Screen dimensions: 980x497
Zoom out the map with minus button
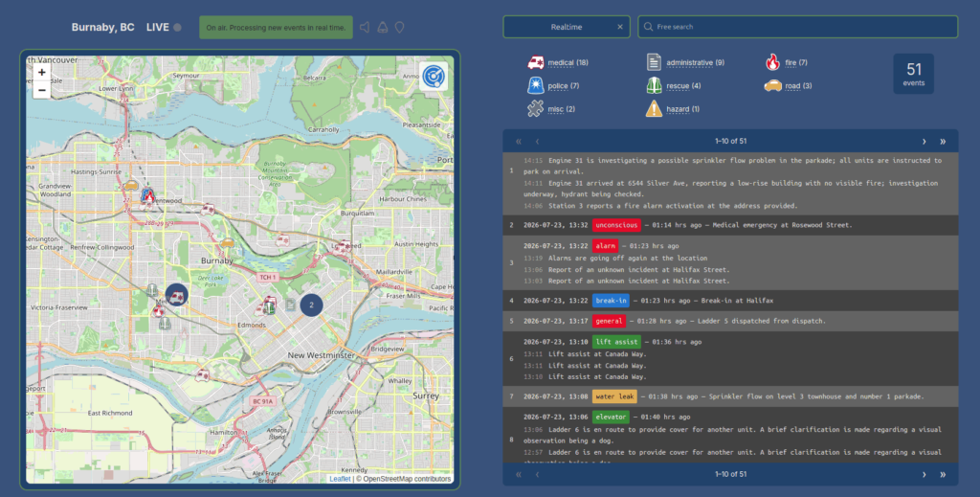coord(42,90)
